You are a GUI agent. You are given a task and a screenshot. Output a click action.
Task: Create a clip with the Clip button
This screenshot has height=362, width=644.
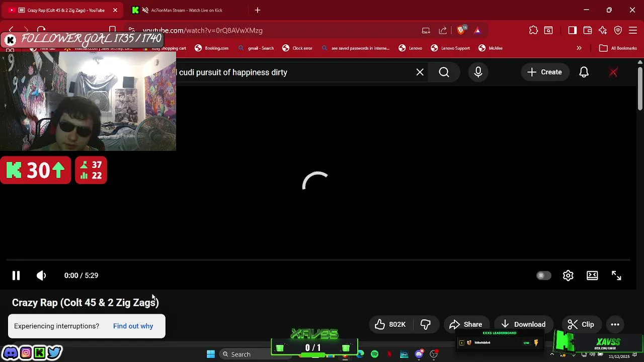(581, 324)
